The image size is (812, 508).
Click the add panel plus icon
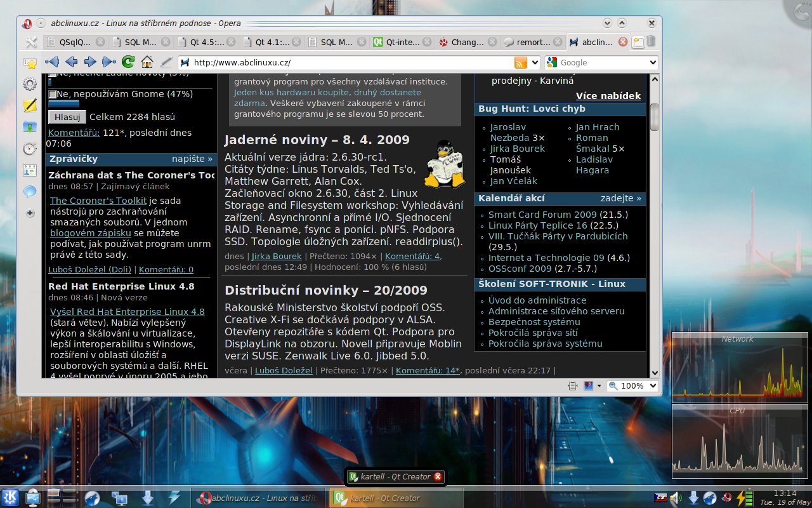[x=30, y=213]
